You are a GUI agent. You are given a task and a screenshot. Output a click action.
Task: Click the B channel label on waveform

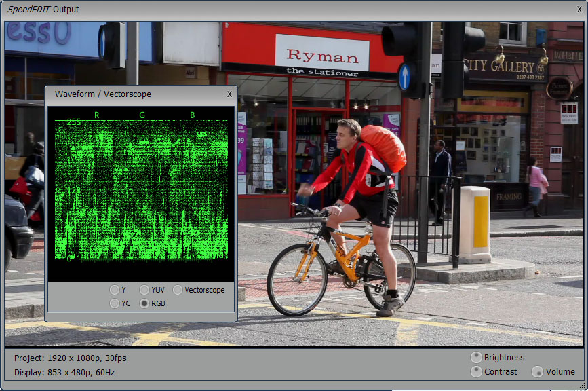[192, 115]
